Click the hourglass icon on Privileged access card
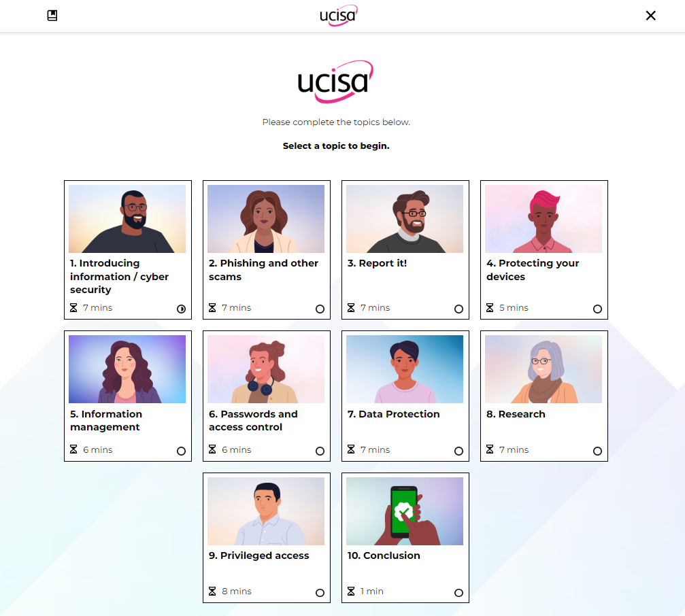685x616 pixels. coord(212,591)
